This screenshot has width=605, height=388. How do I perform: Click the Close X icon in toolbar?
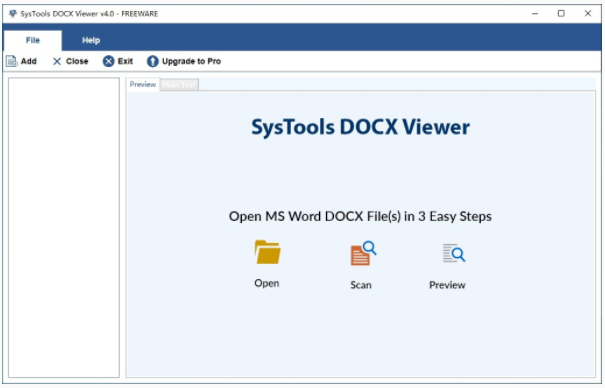pyautogui.click(x=57, y=61)
